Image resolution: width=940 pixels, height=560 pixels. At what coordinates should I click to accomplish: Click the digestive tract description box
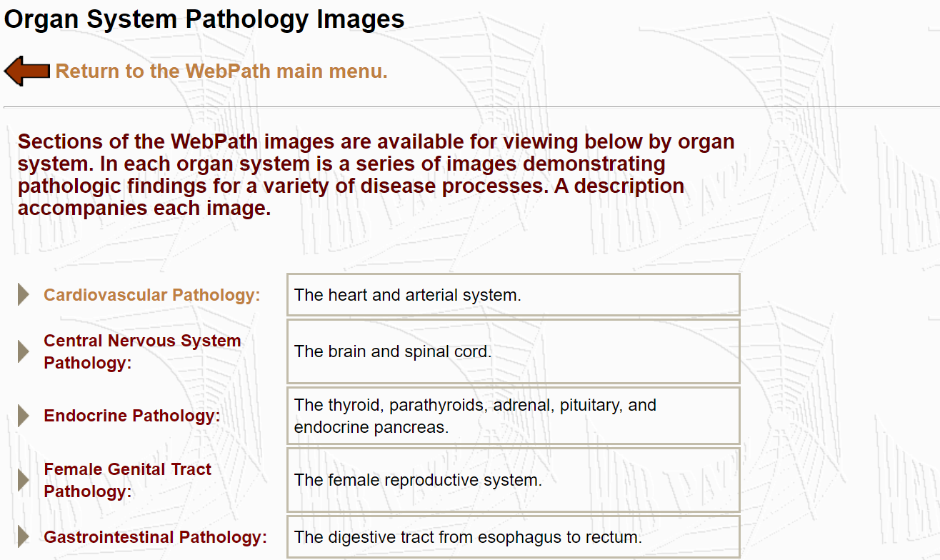point(513,535)
